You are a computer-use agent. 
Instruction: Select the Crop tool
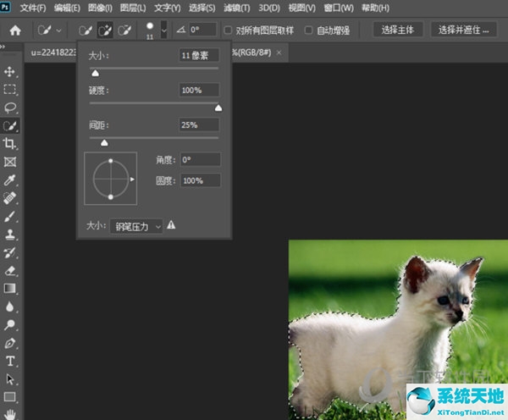click(x=11, y=144)
